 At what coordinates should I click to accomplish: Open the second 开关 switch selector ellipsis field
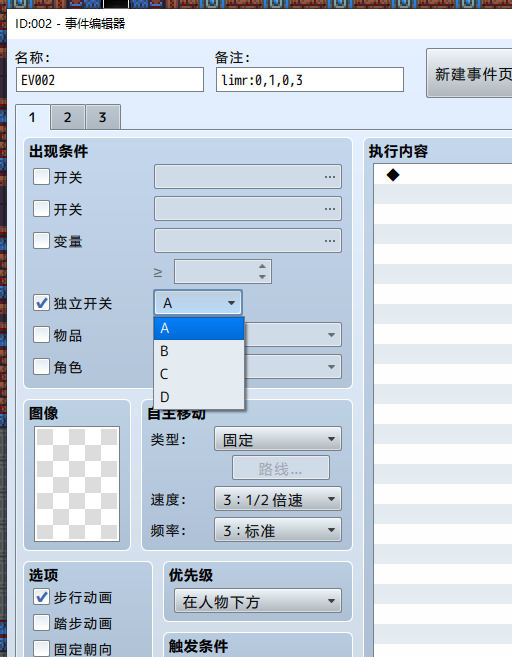coord(248,209)
